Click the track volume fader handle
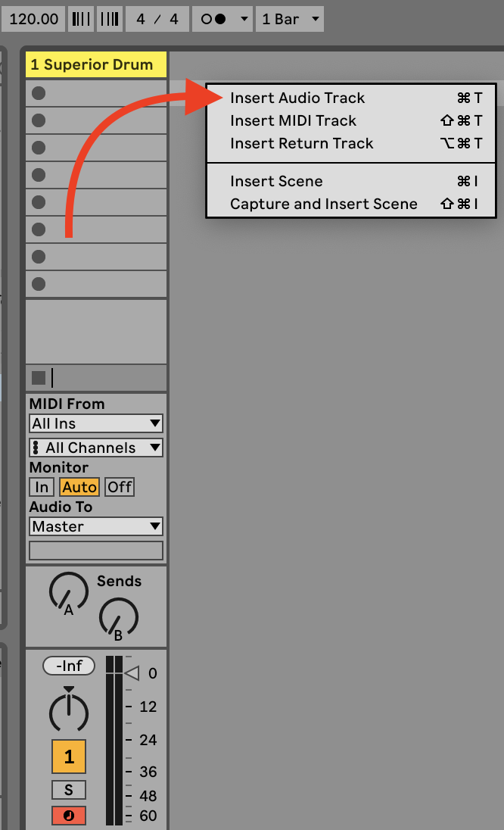504x830 pixels. tap(132, 672)
